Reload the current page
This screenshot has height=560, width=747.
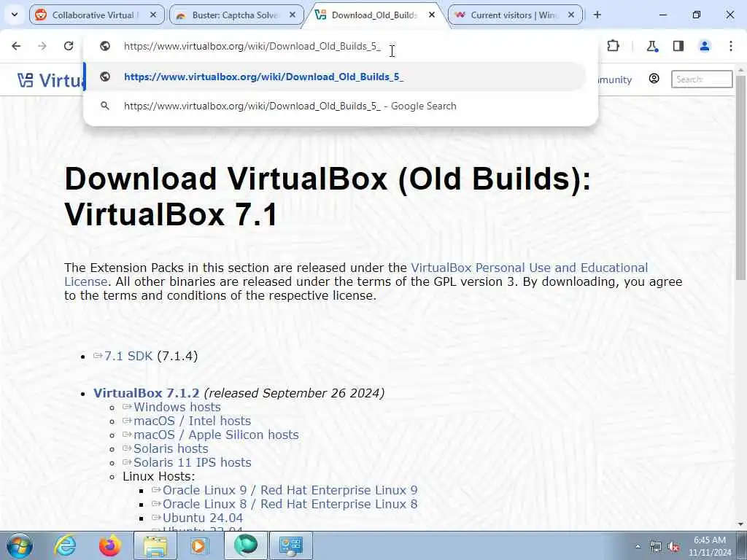pyautogui.click(x=69, y=46)
